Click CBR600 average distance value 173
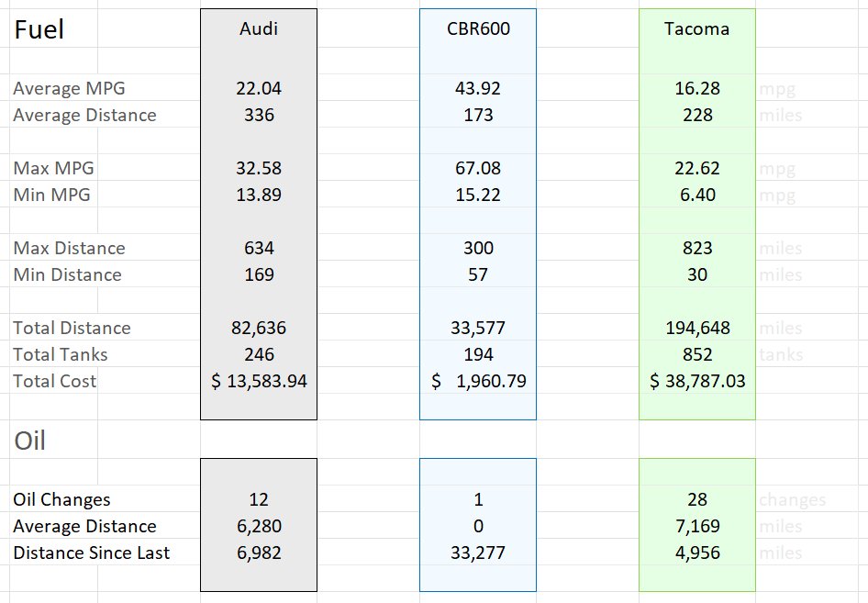Image resolution: width=868 pixels, height=603 pixels. tap(478, 115)
